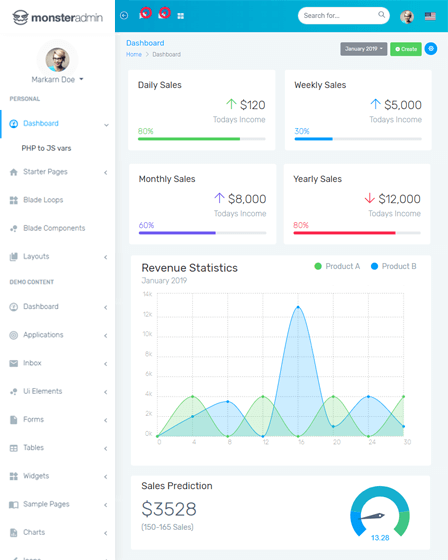Select Blade Components in the sidebar
448x560 pixels.
click(54, 228)
